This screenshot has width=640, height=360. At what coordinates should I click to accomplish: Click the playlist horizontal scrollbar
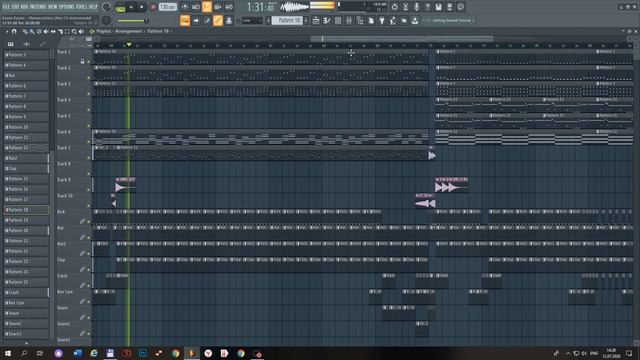tap(402, 39)
